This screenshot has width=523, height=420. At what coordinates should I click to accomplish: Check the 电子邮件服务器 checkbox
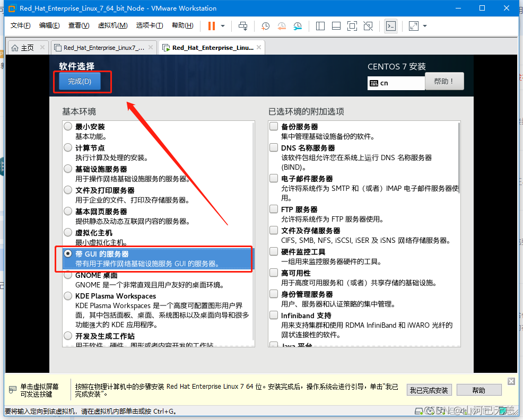pos(274,179)
